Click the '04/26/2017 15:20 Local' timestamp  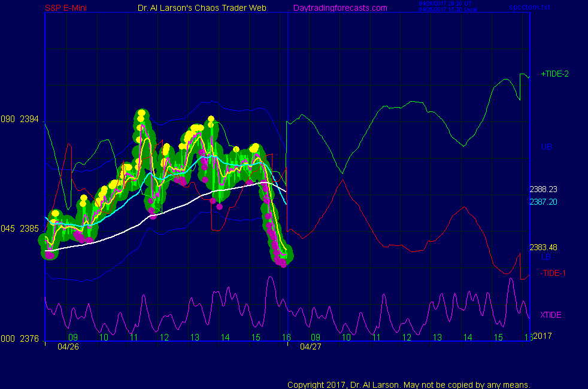point(448,10)
